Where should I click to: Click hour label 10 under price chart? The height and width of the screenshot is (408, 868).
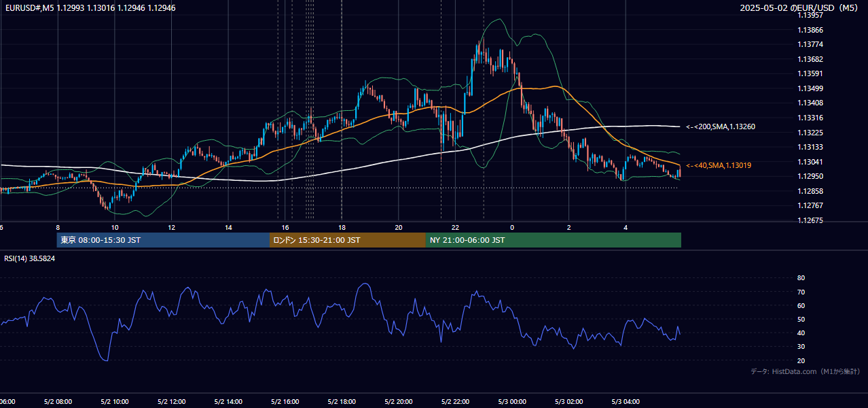(x=115, y=228)
